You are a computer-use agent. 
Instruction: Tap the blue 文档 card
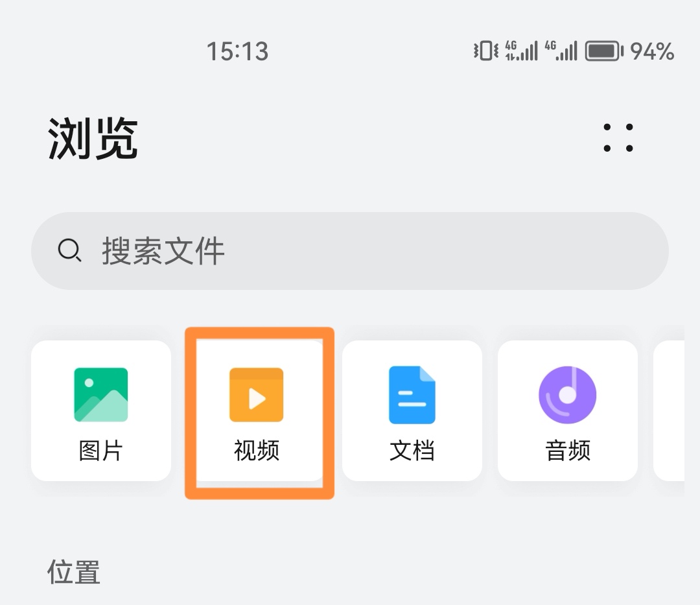click(412, 410)
